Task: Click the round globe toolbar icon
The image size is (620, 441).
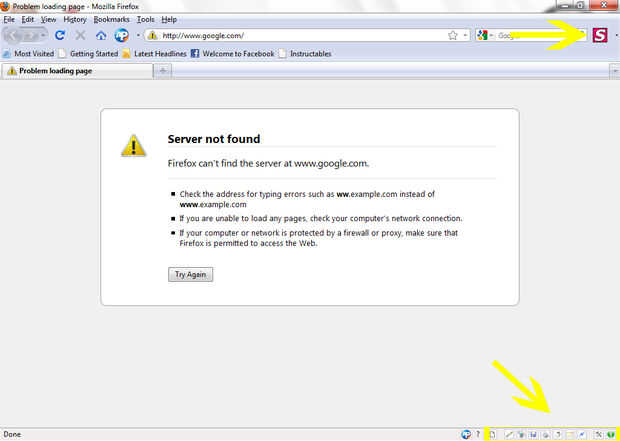Action: (x=121, y=36)
